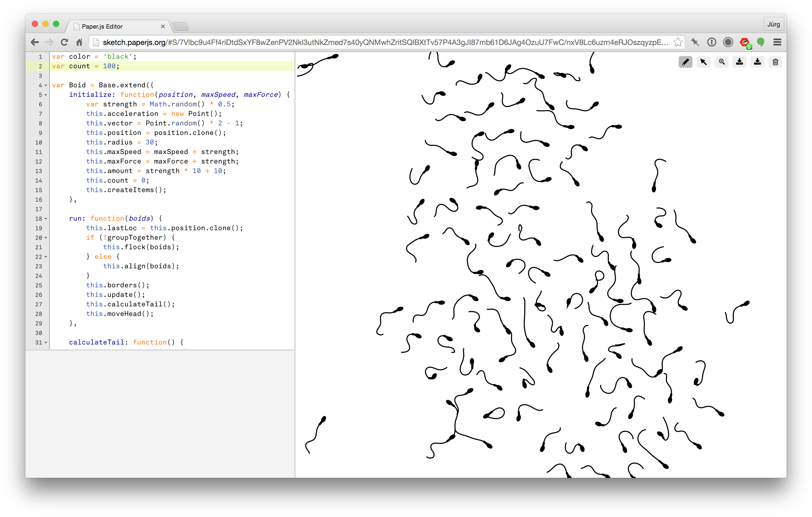This screenshot has width=812, height=517.
Task: Clear the sketch using the trash icon
Action: click(775, 62)
